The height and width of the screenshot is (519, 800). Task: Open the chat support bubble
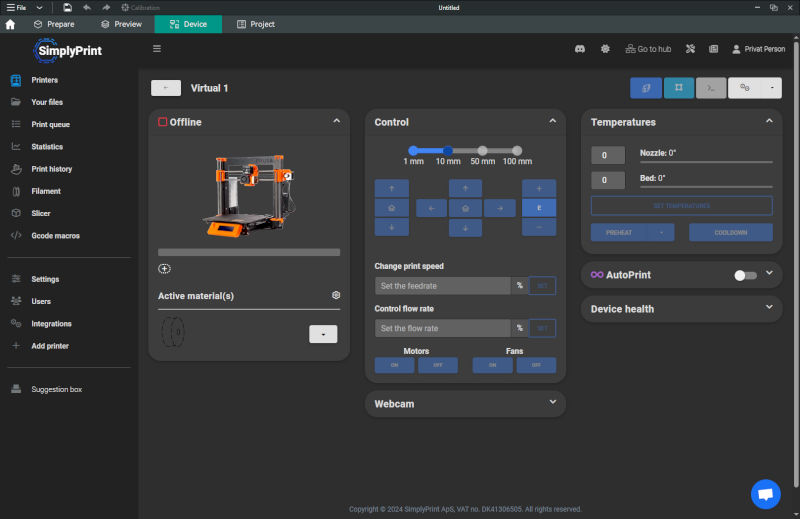765,494
